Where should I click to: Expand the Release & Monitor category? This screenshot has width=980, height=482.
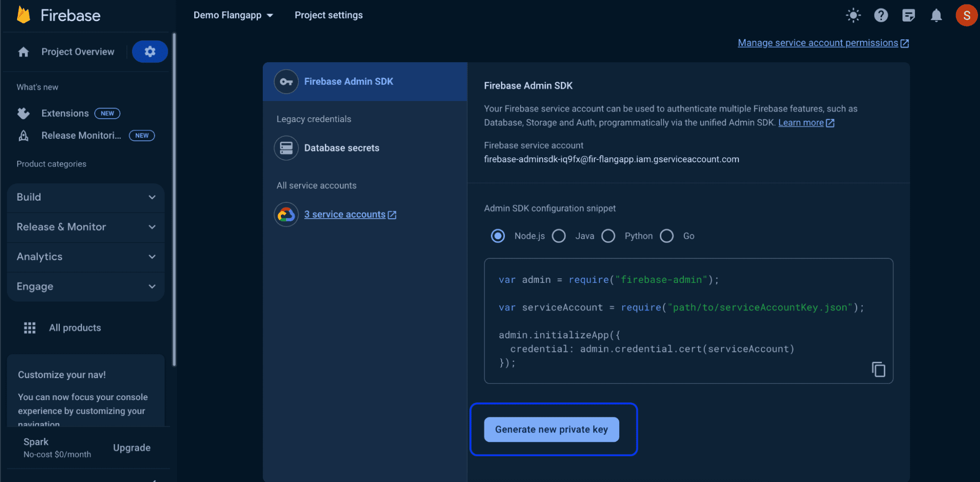coord(86,227)
